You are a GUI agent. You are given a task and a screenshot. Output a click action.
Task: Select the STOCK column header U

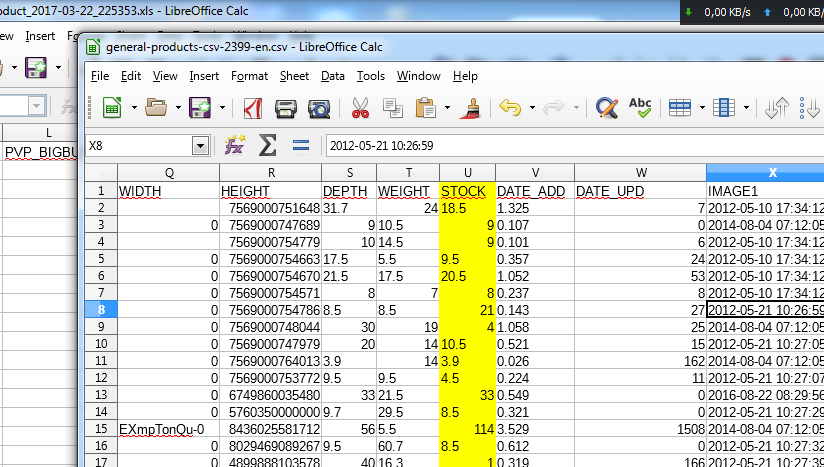click(467, 173)
